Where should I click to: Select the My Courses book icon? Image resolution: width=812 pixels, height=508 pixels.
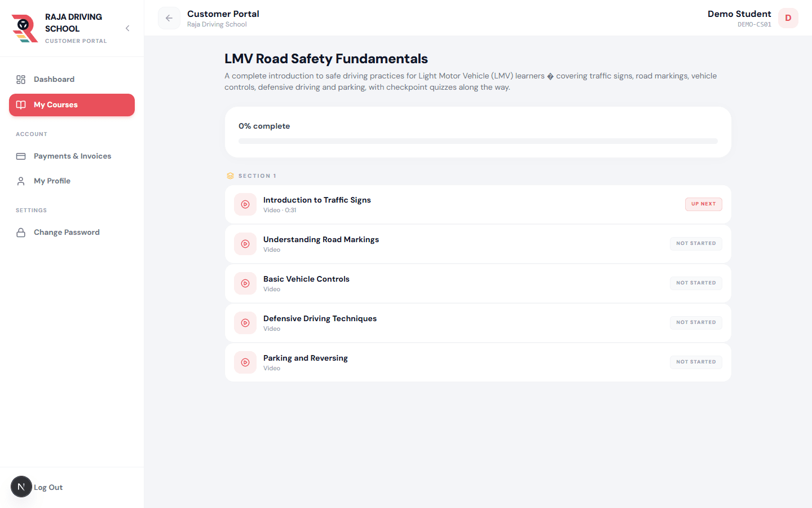(x=21, y=105)
